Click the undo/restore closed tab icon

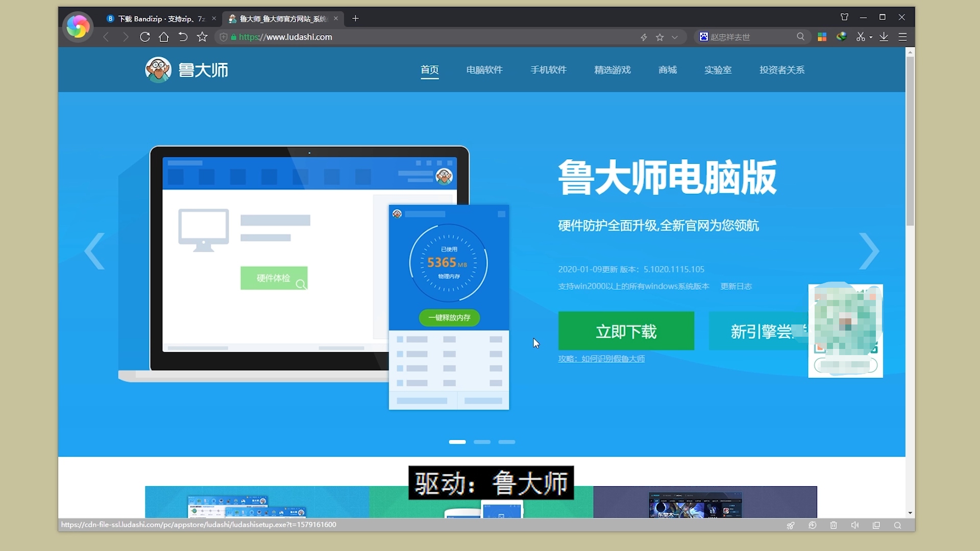click(x=183, y=37)
